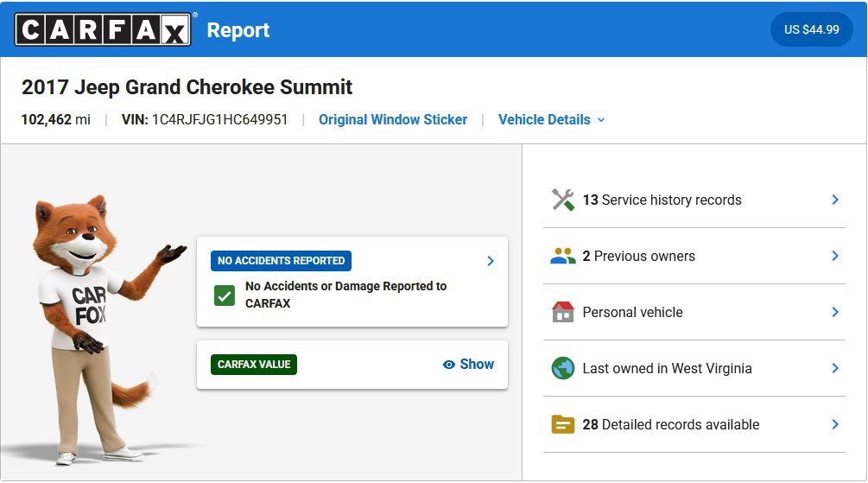The width and height of the screenshot is (868, 483).
Task: Expand the 2 Previous owners arrow
Action: (834, 256)
